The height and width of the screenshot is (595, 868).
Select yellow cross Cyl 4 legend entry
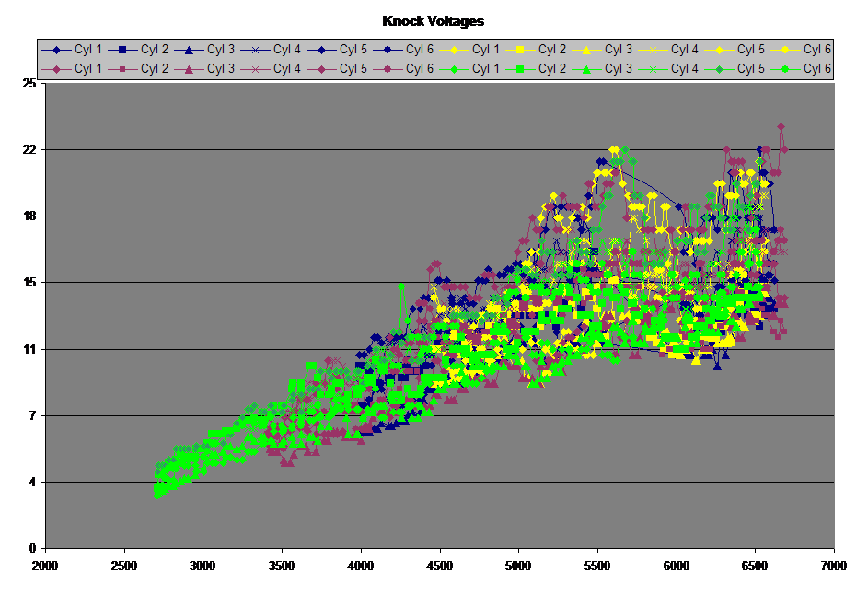point(668,50)
